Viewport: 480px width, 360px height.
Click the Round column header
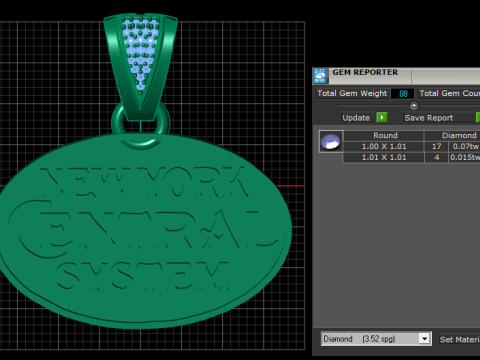[384, 135]
